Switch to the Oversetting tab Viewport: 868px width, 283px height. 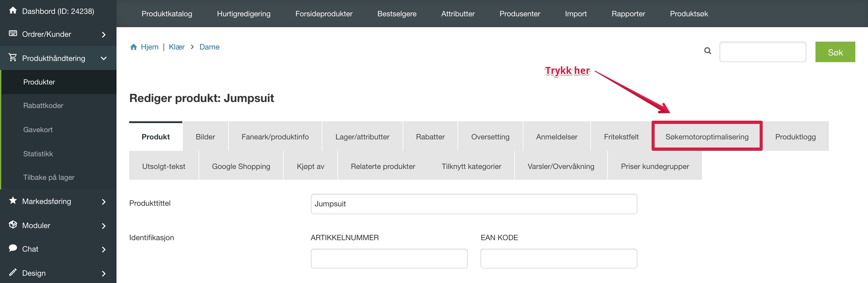(490, 136)
